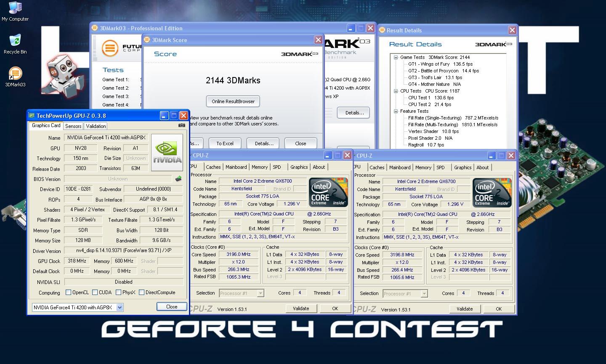Click Validate button in left CPU-Z
This screenshot has height=364, width=606.
tap(301, 308)
